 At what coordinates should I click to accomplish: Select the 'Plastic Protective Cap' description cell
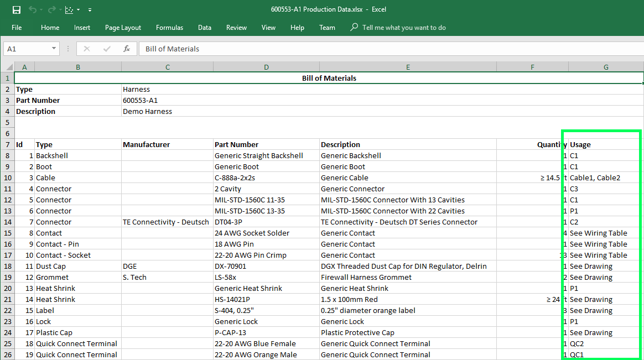click(408, 332)
